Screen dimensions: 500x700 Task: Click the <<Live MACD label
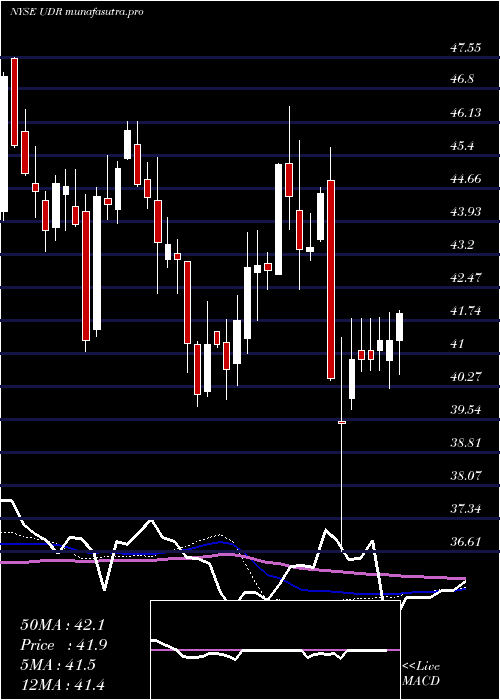421,674
